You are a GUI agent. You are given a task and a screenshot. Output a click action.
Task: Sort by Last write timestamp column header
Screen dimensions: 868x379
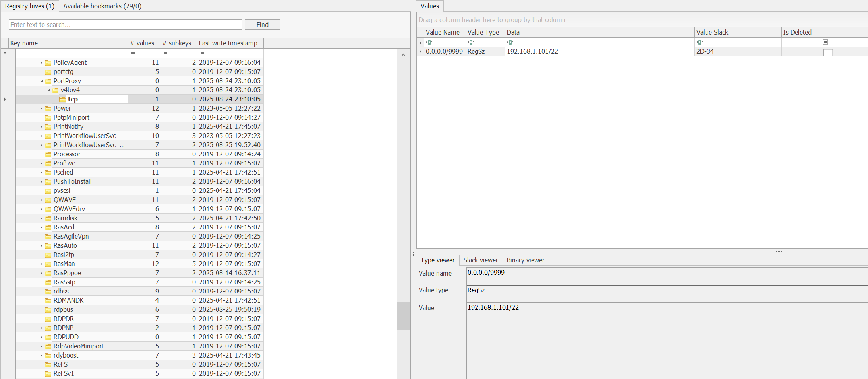(x=228, y=43)
